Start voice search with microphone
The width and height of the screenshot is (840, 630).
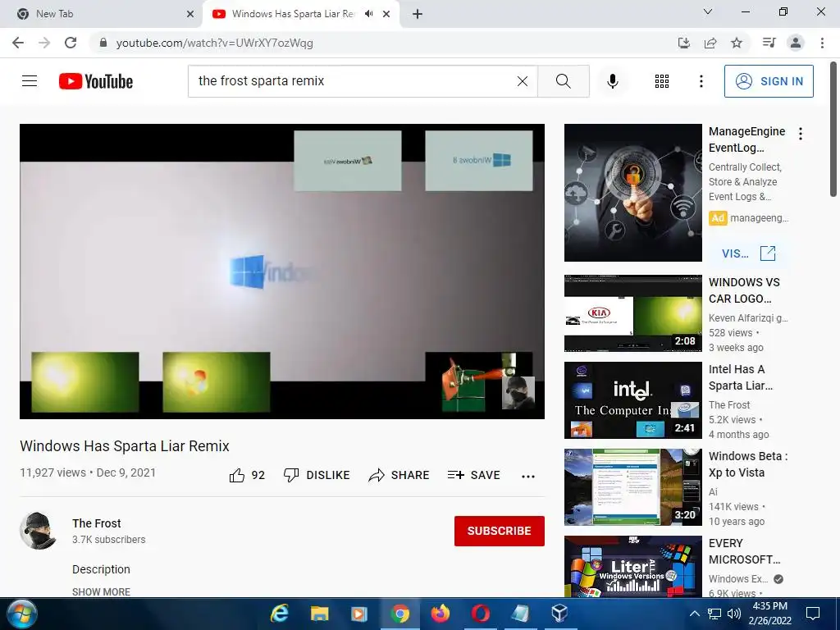pyautogui.click(x=613, y=81)
